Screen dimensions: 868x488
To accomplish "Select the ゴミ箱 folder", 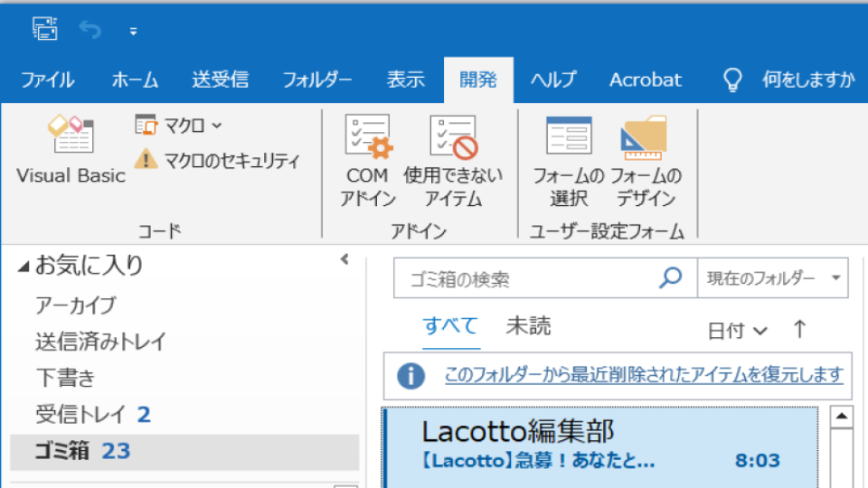I will pos(184,452).
